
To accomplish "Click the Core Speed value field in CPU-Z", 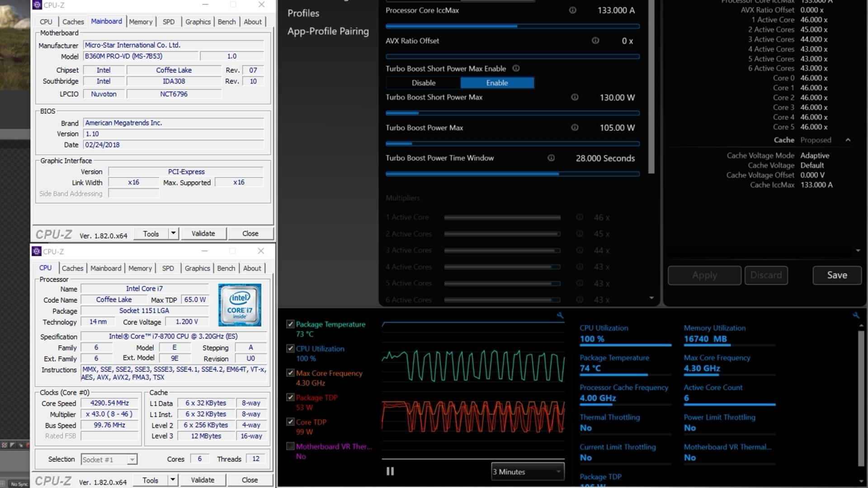I will pos(109,403).
